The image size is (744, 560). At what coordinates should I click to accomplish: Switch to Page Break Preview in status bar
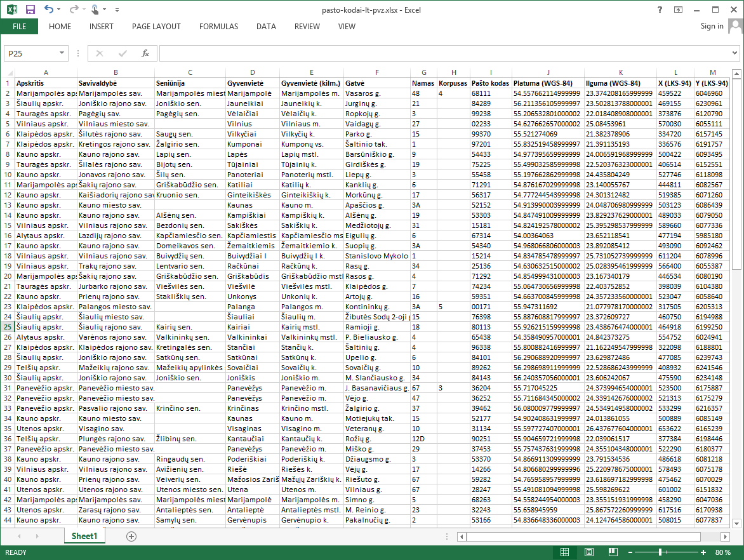pyautogui.click(x=613, y=552)
